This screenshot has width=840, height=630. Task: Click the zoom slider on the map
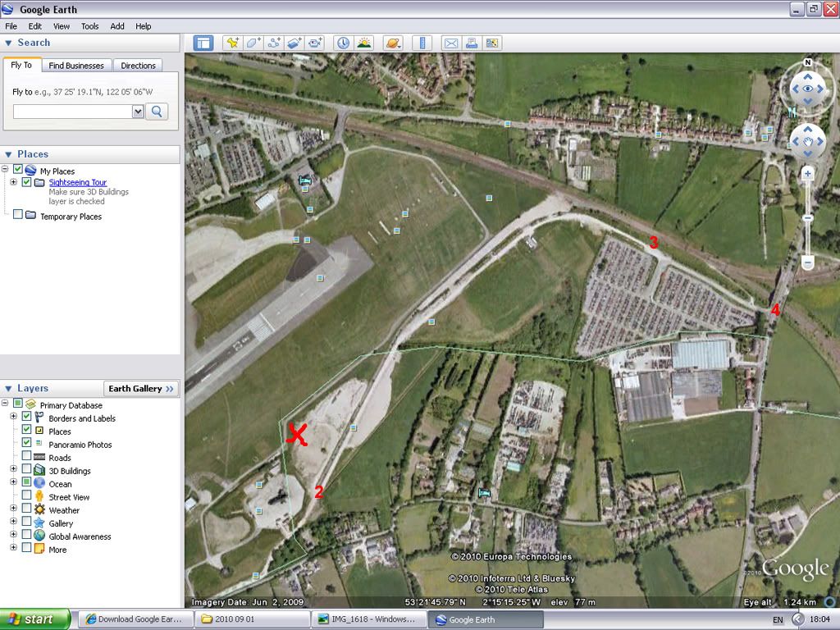pyautogui.click(x=808, y=219)
